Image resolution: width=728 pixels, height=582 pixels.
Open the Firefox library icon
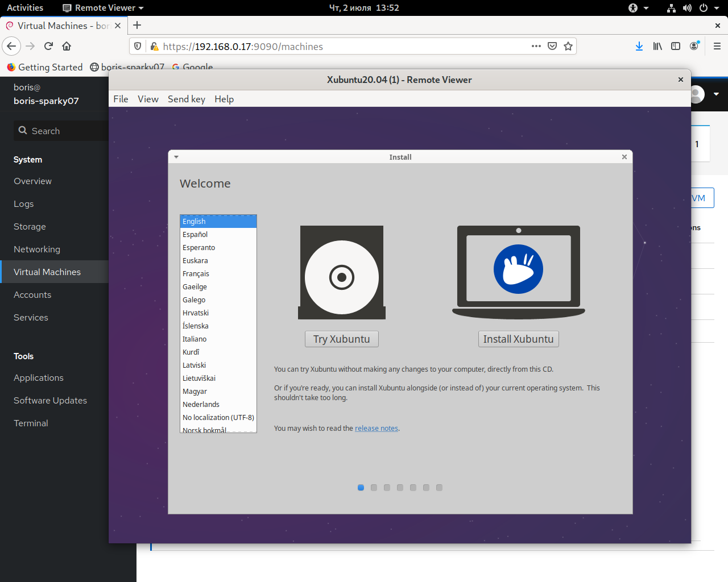[657, 46]
